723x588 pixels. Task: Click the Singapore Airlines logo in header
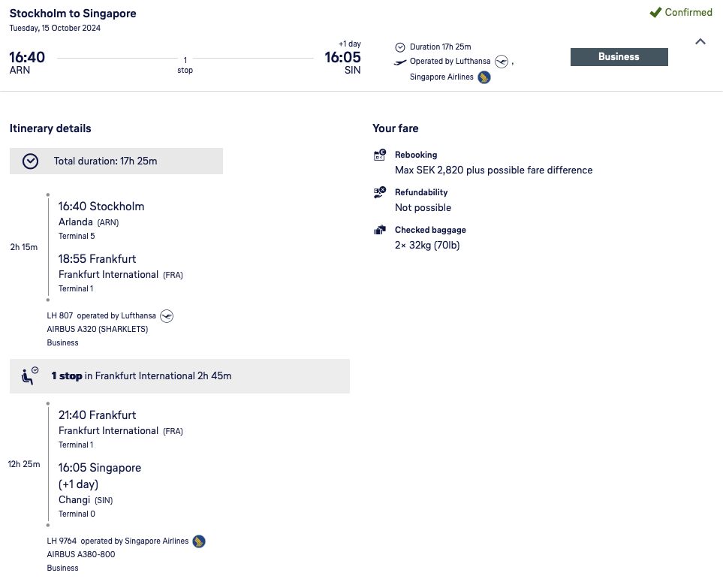(x=484, y=77)
